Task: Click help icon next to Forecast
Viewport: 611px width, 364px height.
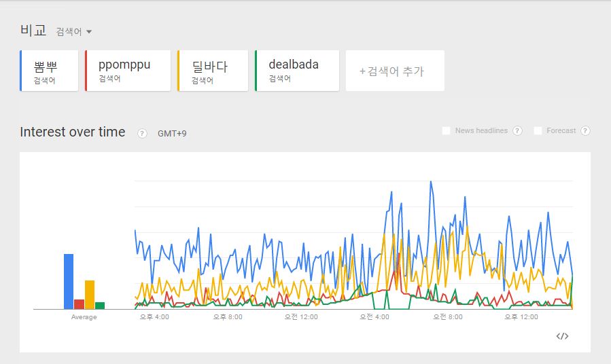Action: pos(585,131)
